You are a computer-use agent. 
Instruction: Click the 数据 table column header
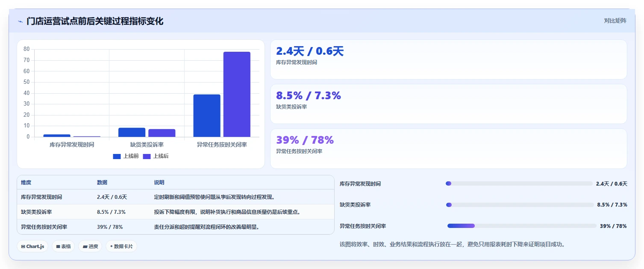[x=102, y=183]
